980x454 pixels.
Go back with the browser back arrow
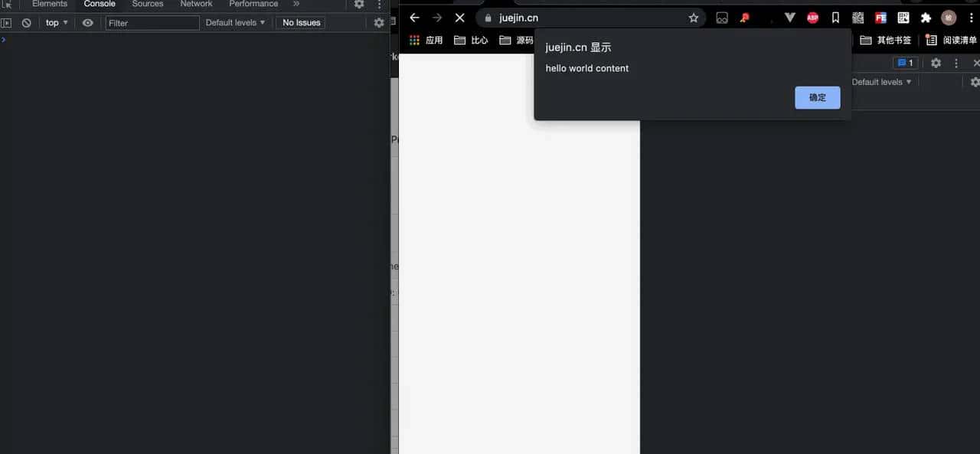414,18
